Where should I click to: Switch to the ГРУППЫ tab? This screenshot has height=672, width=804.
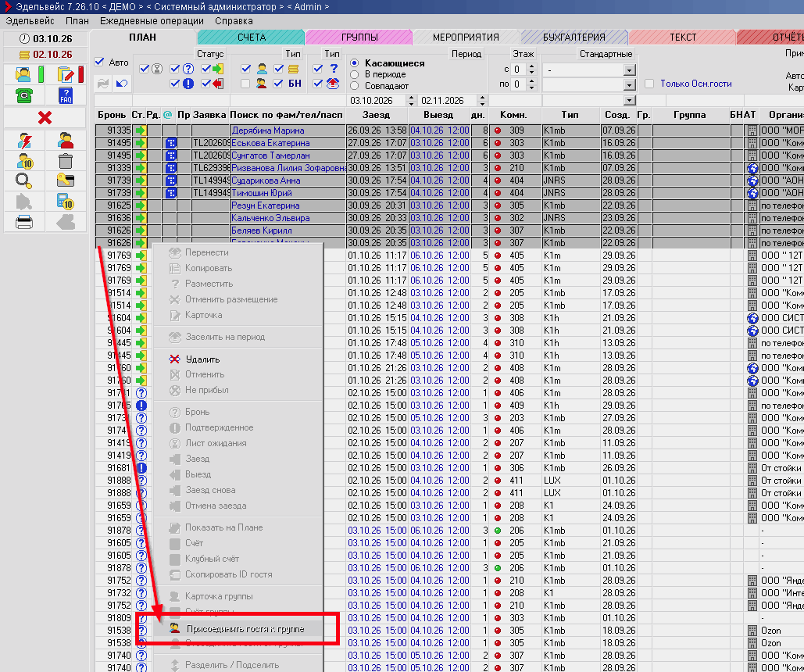[359, 38]
